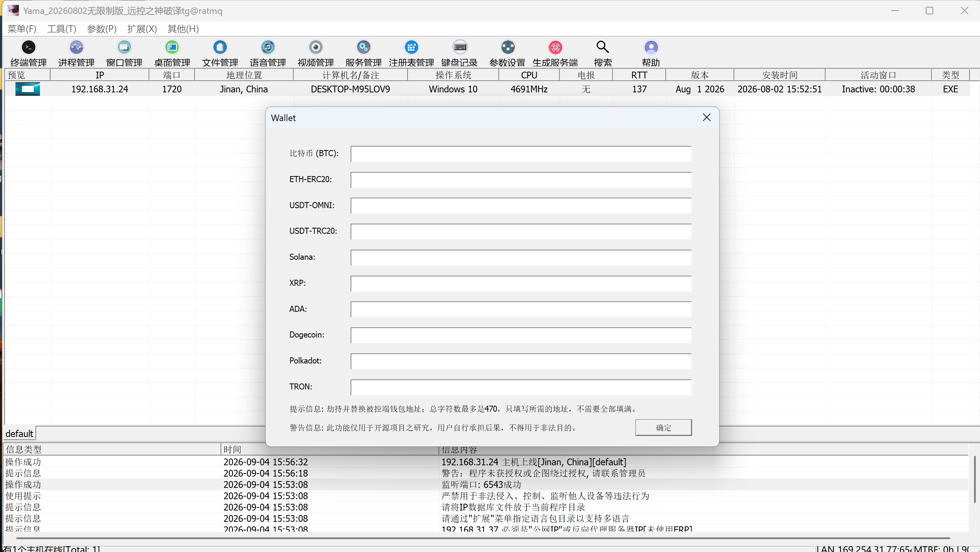980x552 pixels.
Task: Open the 窗口管理 window manager icon
Action: 124,48
